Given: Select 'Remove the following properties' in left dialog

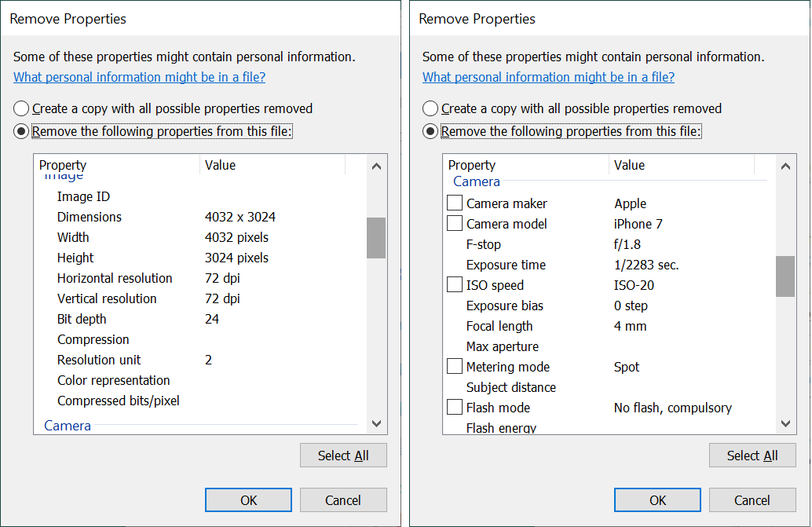Looking at the screenshot, I should [x=22, y=131].
